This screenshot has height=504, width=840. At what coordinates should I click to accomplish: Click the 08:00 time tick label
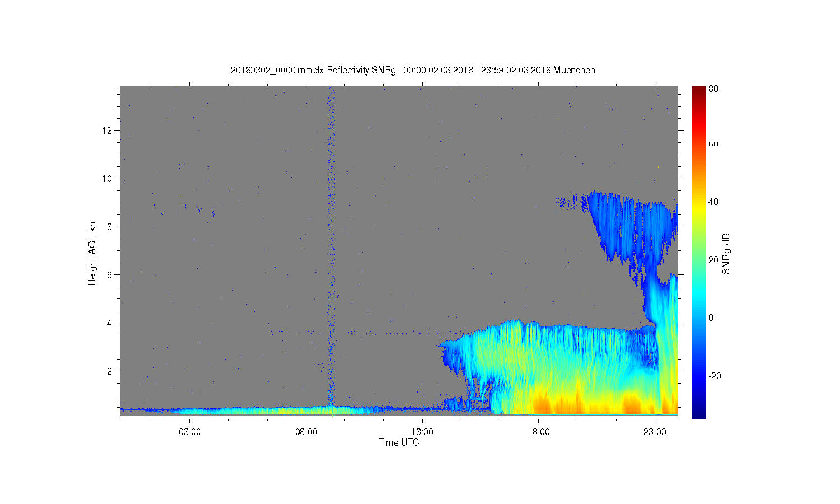coord(306,432)
